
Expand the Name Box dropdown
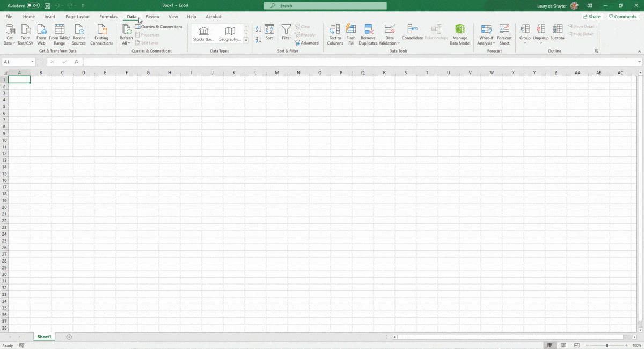(x=32, y=62)
